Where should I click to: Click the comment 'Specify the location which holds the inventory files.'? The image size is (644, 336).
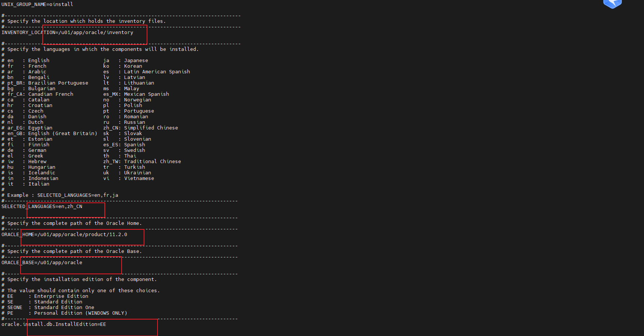[86, 21]
